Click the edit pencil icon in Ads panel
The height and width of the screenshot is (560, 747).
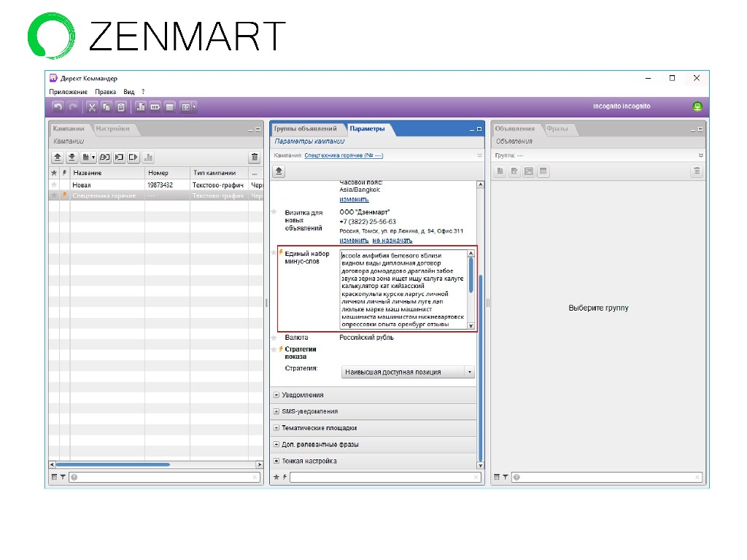[514, 171]
